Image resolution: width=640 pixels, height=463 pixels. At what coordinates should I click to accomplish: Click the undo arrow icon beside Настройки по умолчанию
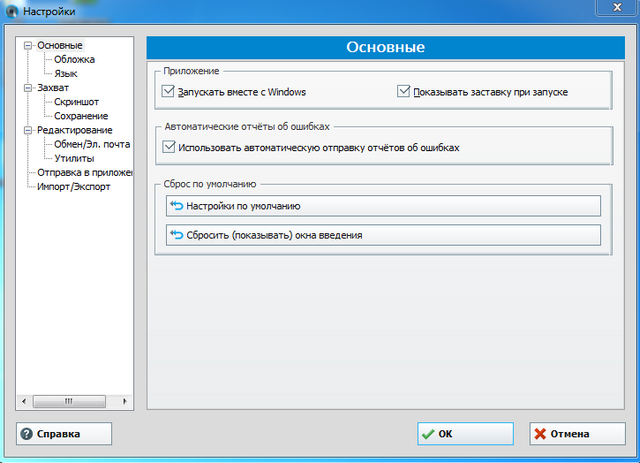point(177,206)
